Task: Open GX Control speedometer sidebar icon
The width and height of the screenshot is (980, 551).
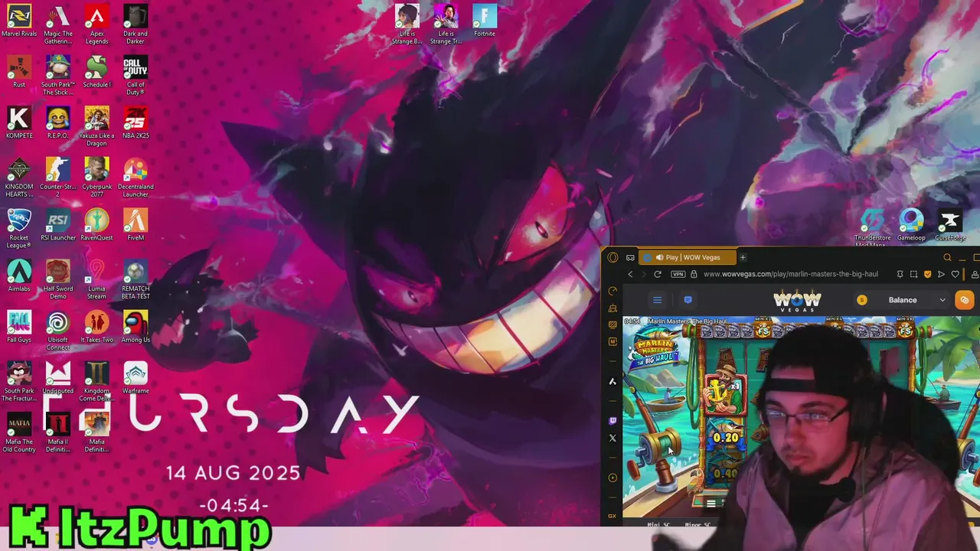Action: pyautogui.click(x=612, y=291)
